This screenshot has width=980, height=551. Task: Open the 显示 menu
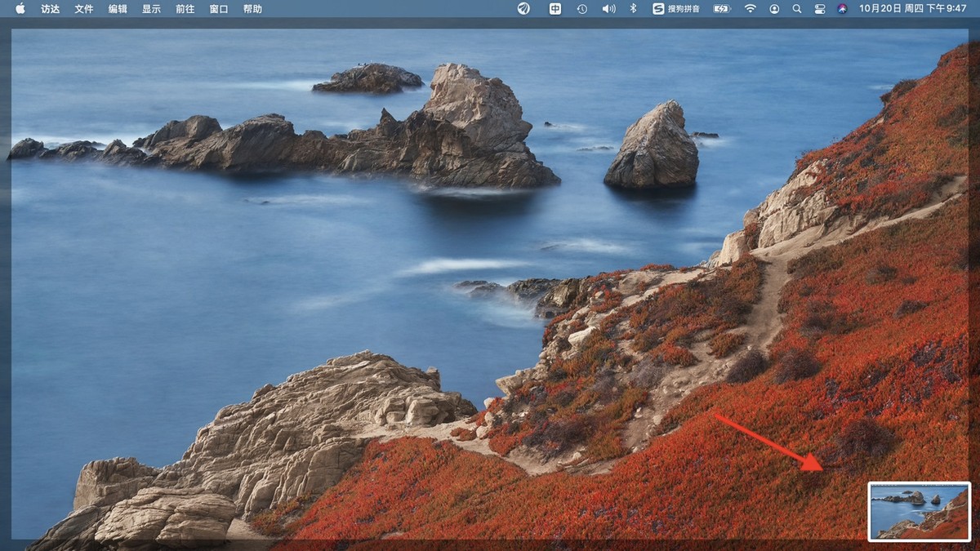[151, 9]
